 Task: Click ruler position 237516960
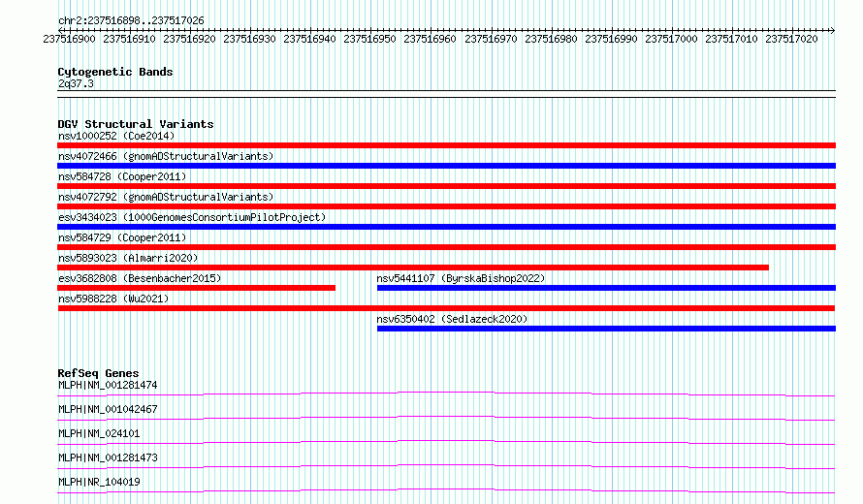coord(430,39)
